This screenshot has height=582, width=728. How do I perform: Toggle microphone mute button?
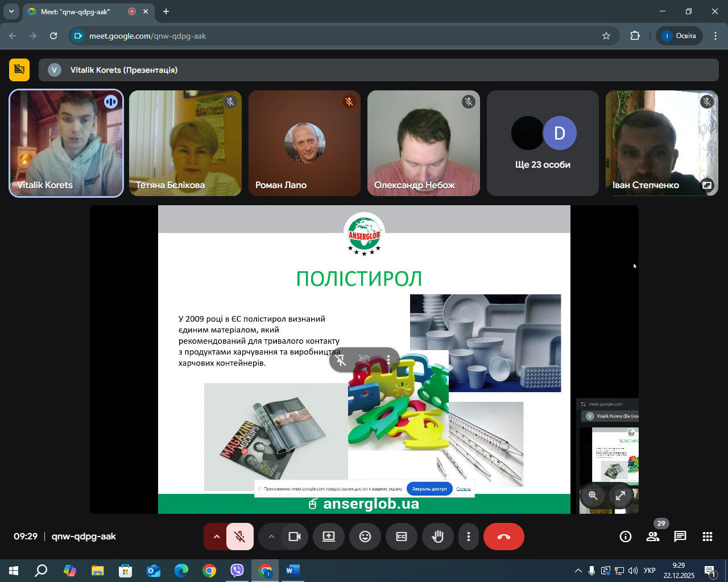[240, 537]
